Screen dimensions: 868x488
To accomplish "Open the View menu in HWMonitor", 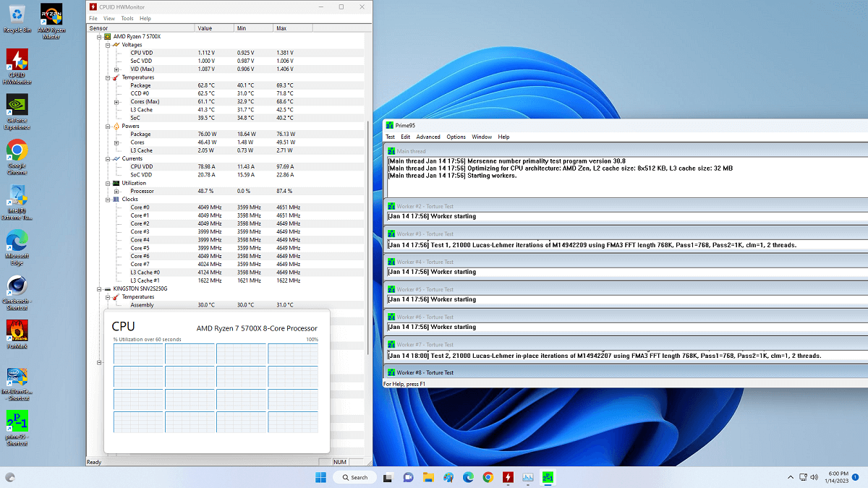I will pos(109,18).
